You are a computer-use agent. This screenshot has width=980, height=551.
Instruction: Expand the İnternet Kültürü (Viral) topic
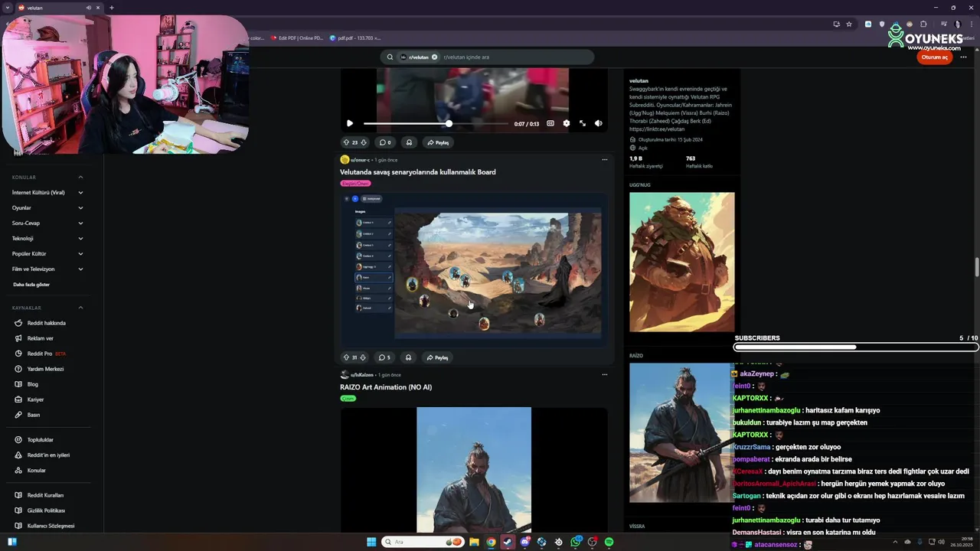coord(47,193)
